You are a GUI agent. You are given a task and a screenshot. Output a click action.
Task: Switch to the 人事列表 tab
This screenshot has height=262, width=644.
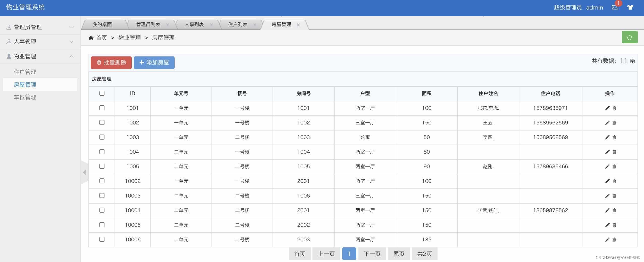click(194, 24)
